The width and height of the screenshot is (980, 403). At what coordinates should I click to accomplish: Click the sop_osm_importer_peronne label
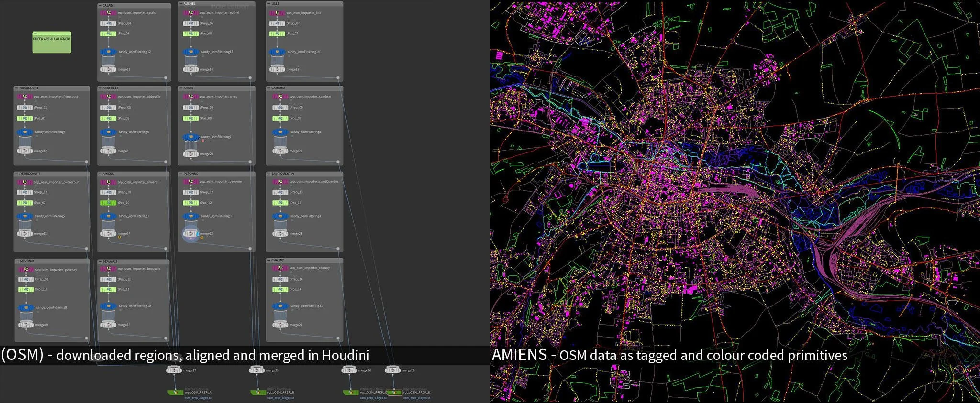pos(221,182)
